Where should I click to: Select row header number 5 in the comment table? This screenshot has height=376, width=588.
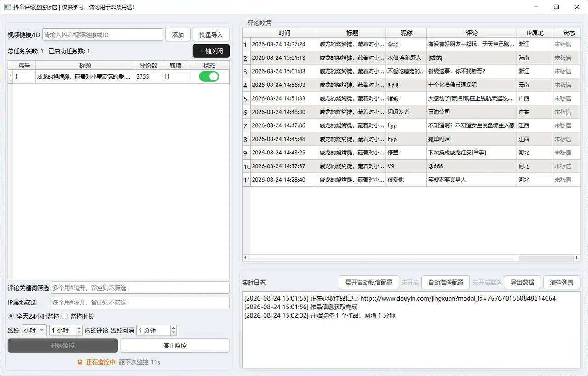coord(246,98)
